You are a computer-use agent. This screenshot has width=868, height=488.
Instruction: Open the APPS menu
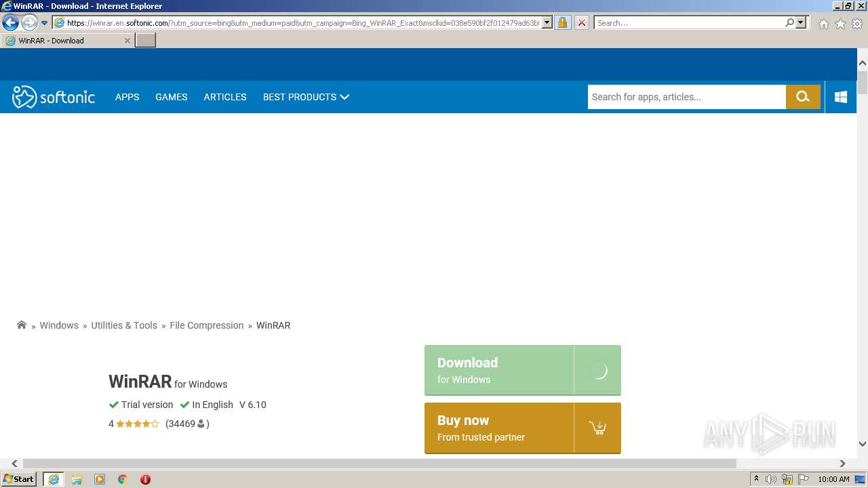click(127, 97)
